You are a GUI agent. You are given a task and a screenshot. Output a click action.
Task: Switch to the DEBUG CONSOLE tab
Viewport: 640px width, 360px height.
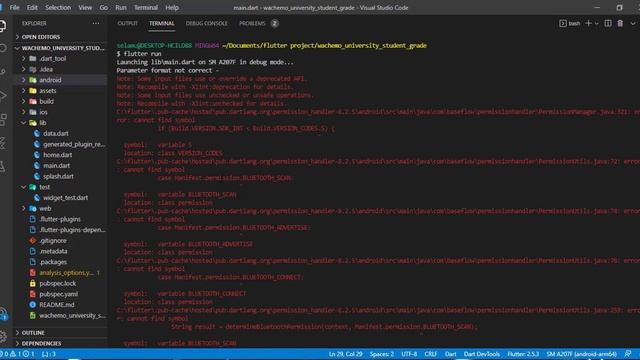(207, 23)
